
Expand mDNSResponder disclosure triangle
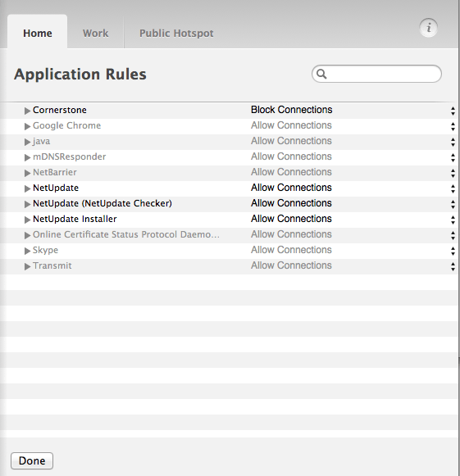click(x=27, y=157)
